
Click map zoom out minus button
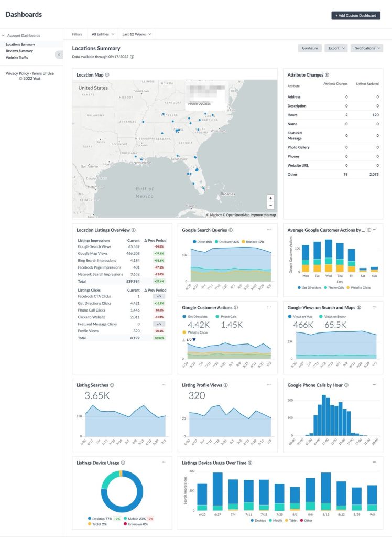271,205
